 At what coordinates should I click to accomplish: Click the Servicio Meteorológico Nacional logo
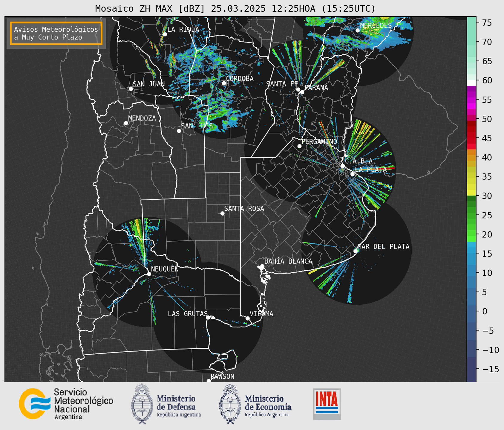click(x=66, y=404)
